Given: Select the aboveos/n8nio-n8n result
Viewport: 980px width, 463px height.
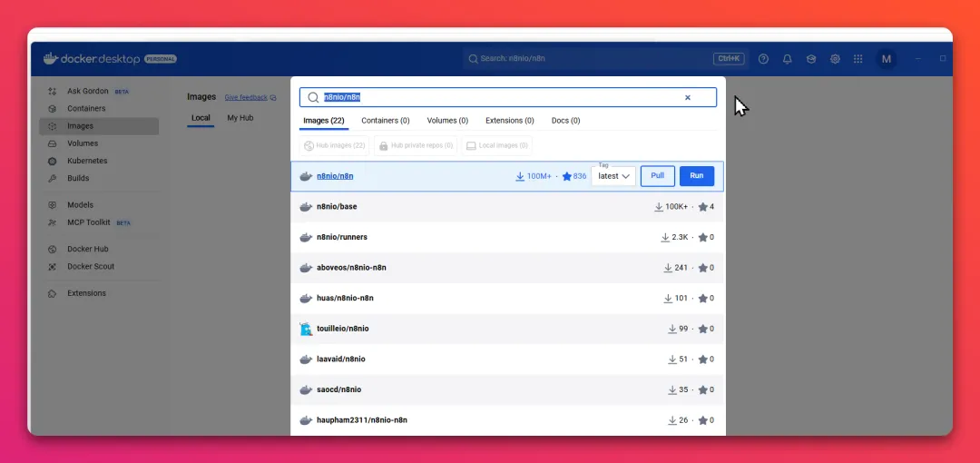Looking at the screenshot, I should pos(507,268).
